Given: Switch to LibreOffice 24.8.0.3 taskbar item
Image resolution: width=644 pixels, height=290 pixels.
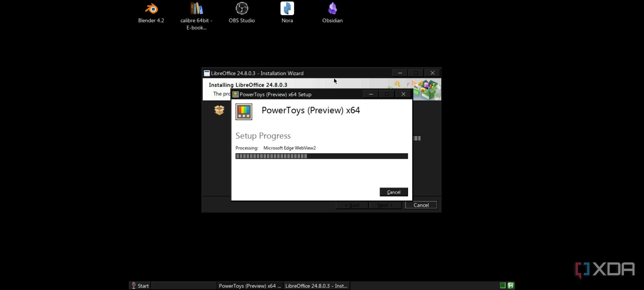Looking at the screenshot, I should [317, 286].
